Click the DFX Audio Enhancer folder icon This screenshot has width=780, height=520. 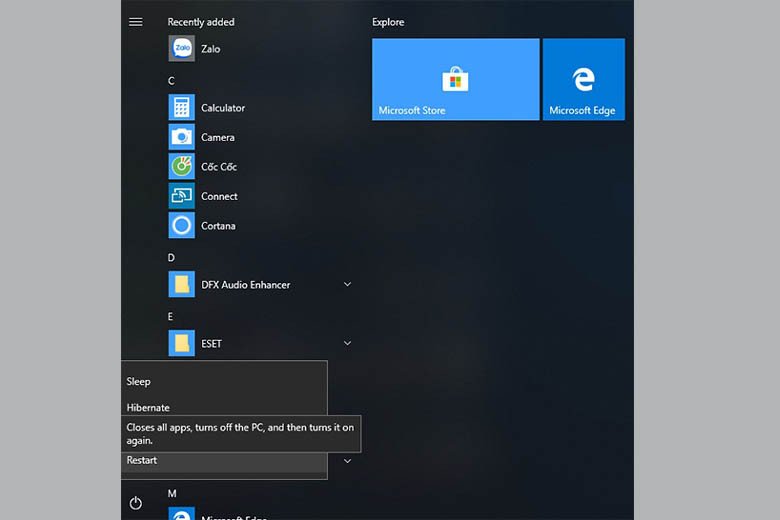(x=182, y=284)
